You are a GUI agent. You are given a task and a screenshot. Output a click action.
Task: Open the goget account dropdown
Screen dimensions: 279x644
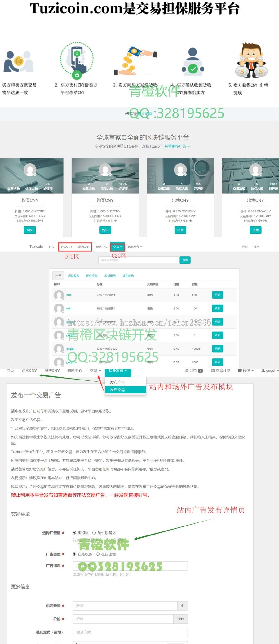[x=270, y=371]
